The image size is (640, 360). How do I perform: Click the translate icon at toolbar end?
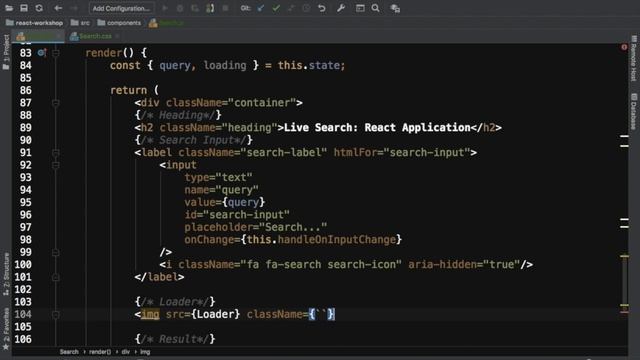[x=395, y=8]
